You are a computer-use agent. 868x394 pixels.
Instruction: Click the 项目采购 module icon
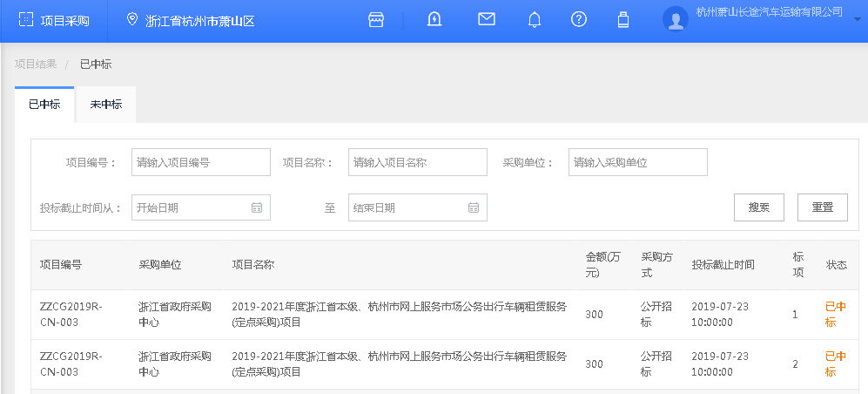27,20
